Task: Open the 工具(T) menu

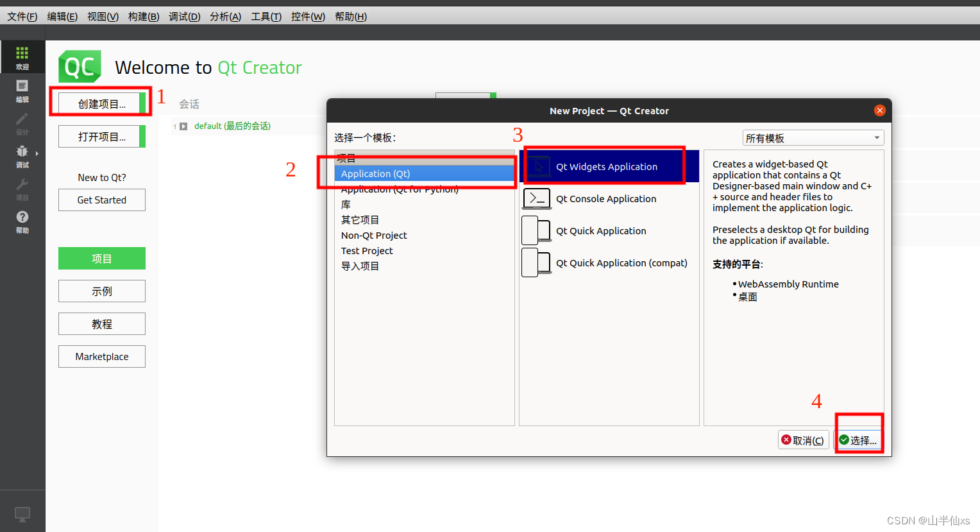Action: [x=266, y=17]
